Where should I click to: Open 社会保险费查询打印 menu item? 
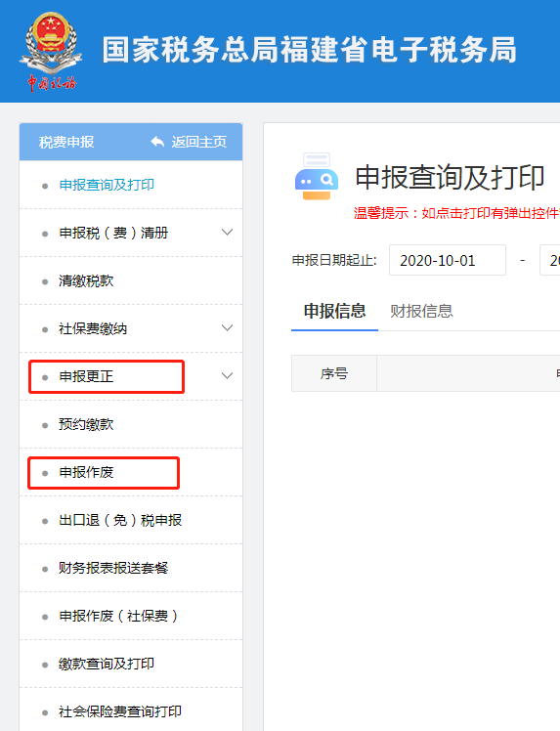click(120, 711)
